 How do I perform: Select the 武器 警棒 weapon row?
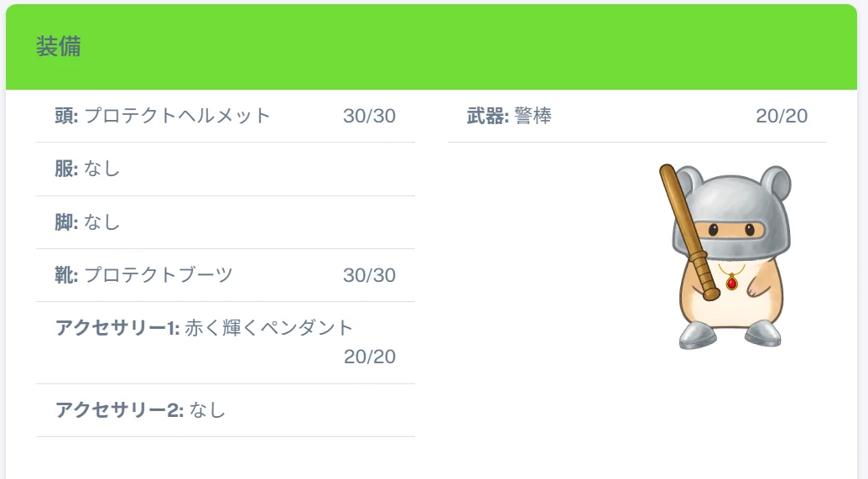point(637,117)
